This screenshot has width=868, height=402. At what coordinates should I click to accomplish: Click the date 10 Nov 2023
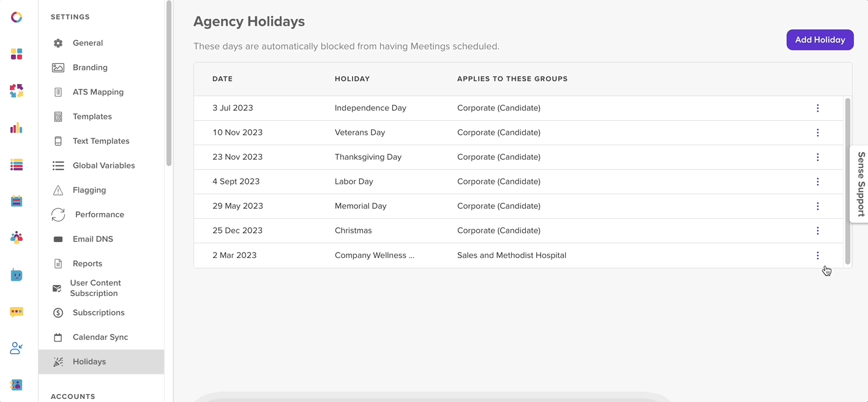(x=238, y=132)
